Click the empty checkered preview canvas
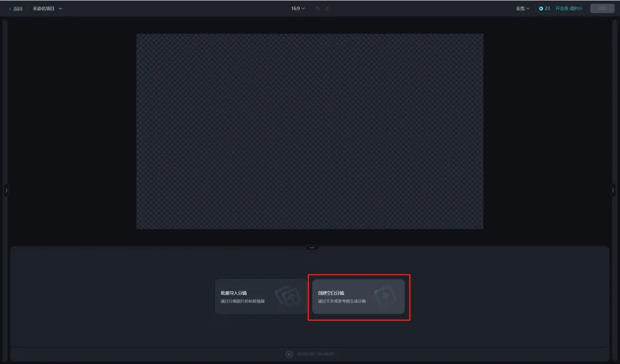620x364 pixels. point(309,131)
